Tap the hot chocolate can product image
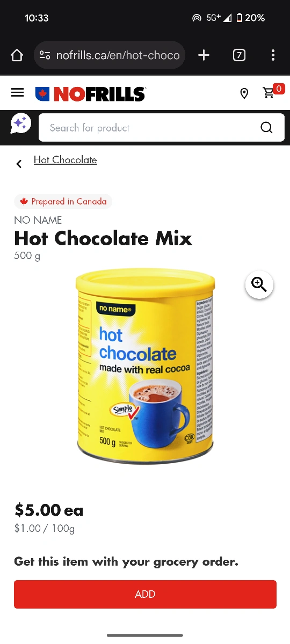The width and height of the screenshot is (290, 644). click(146, 368)
